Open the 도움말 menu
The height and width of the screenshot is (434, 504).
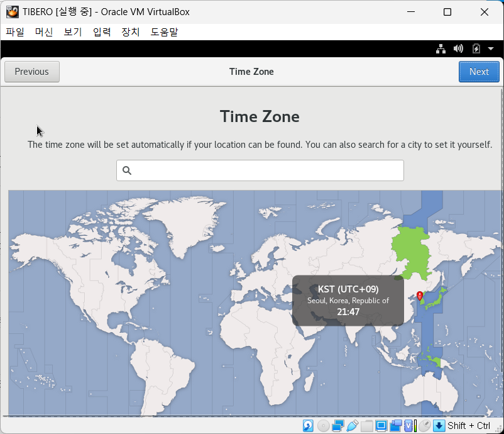coord(164,32)
